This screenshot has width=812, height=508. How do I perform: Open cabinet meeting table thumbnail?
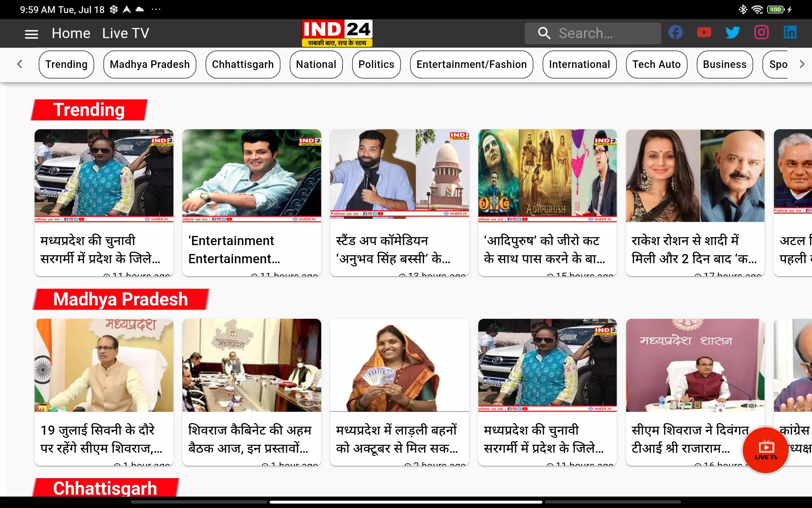pos(252,365)
